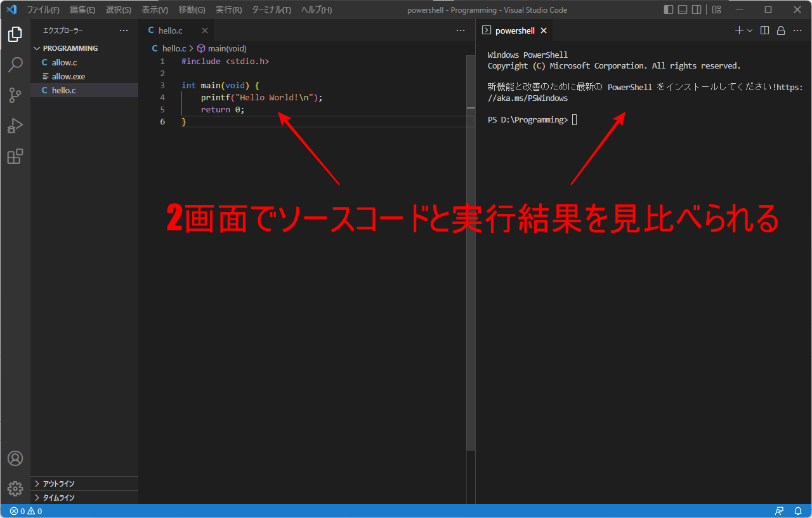Open the new terminal launch profile dropdown

[x=750, y=30]
